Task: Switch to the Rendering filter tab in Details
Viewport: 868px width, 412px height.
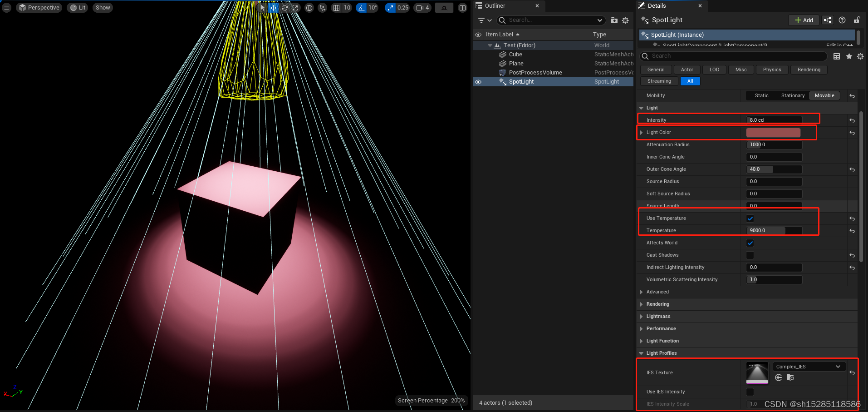Action: coord(808,69)
